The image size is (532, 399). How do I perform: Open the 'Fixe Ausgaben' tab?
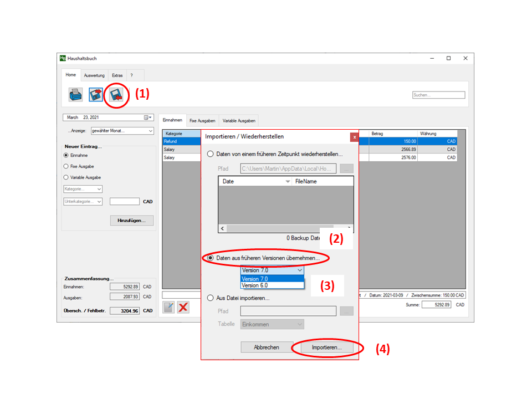(x=202, y=120)
